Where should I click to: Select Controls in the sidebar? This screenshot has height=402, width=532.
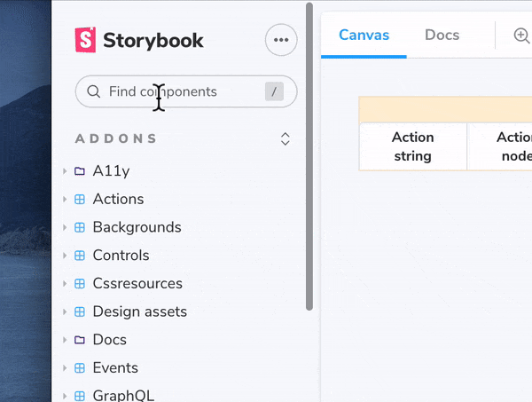point(121,256)
